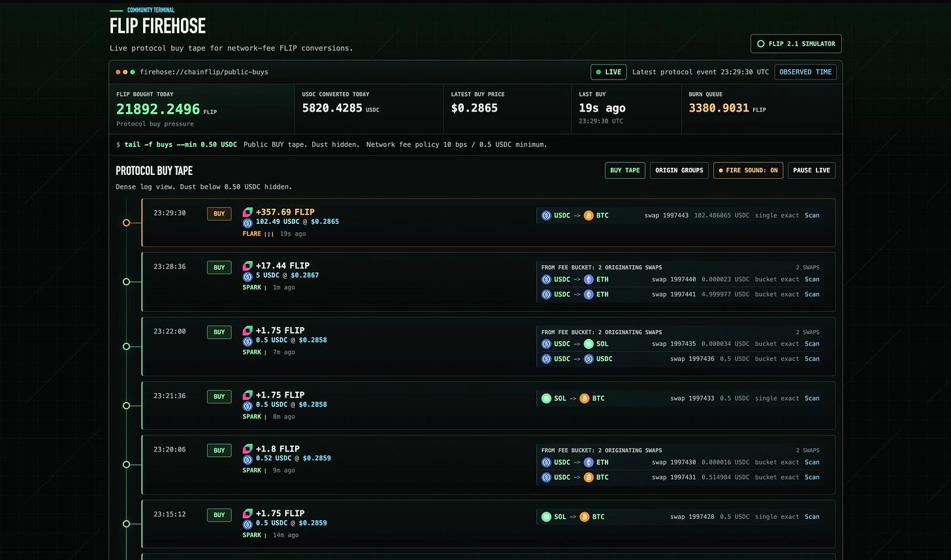Click the "FROM FEE BUCKET" header above swap 1997430

602,450
